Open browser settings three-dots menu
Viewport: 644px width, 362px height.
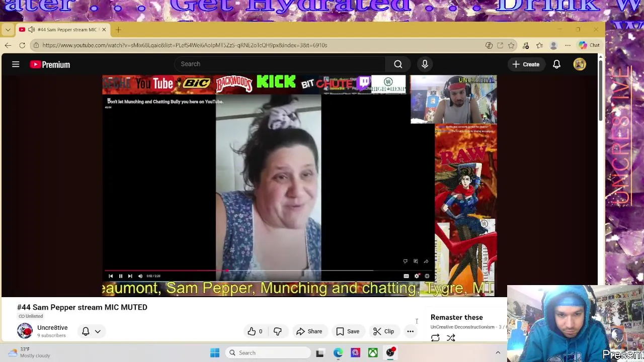pyautogui.click(x=568, y=45)
